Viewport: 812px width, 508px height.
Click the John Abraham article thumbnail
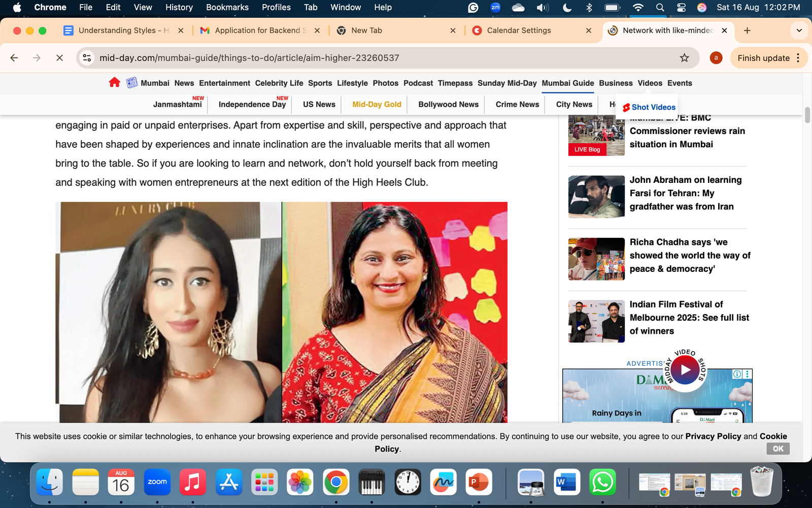pos(596,197)
